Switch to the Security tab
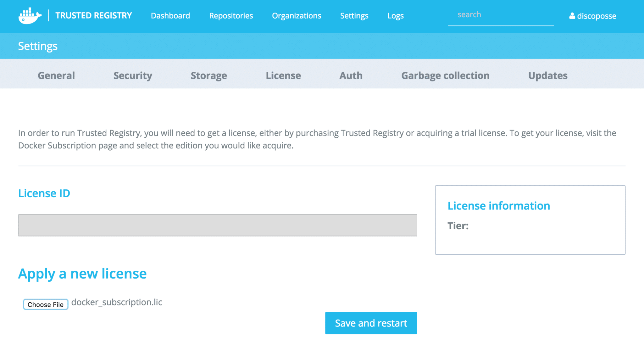The width and height of the screenshot is (644, 345). pyautogui.click(x=133, y=75)
